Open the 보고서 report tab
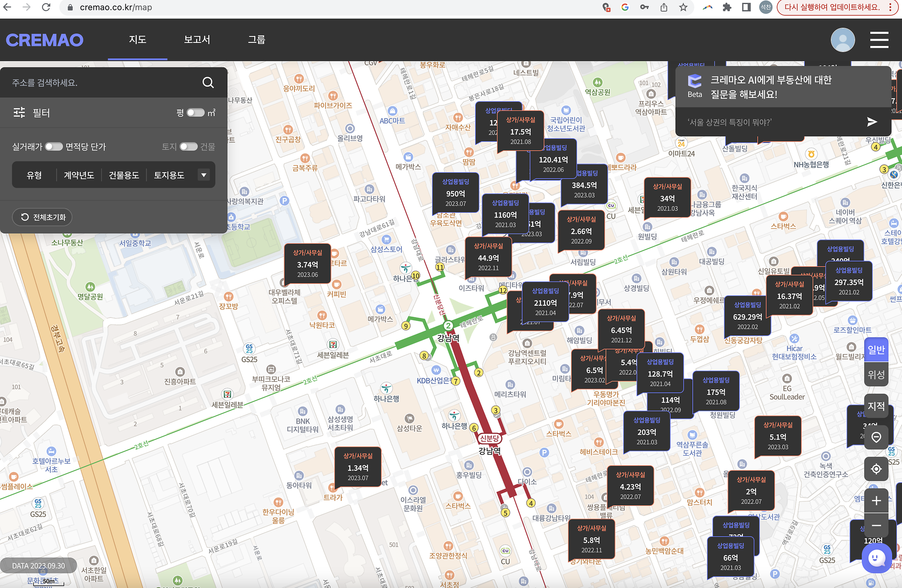This screenshot has height=588, width=902. pos(197,40)
